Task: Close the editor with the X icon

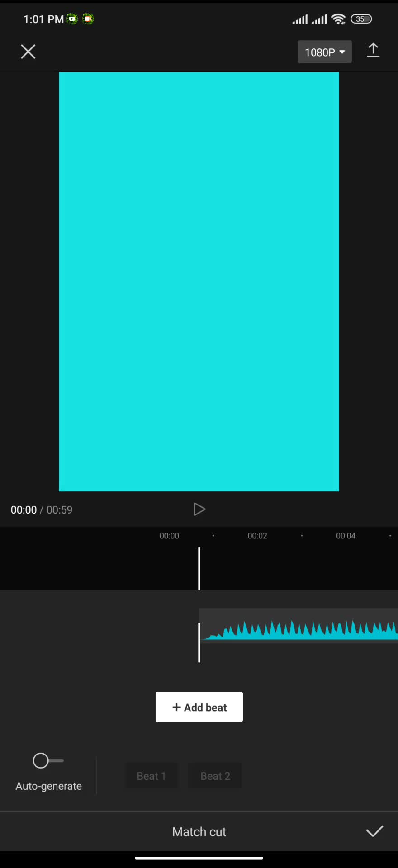Action: [28, 52]
